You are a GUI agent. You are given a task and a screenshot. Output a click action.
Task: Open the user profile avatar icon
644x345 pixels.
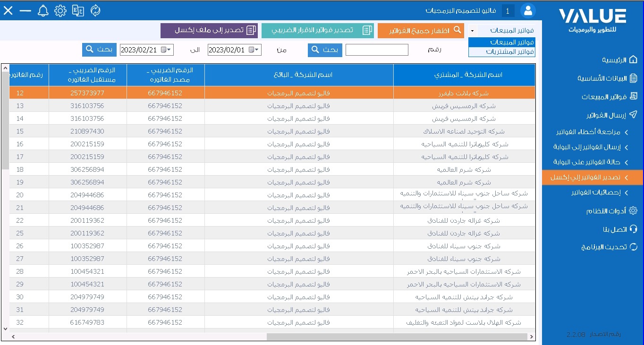[x=527, y=10]
